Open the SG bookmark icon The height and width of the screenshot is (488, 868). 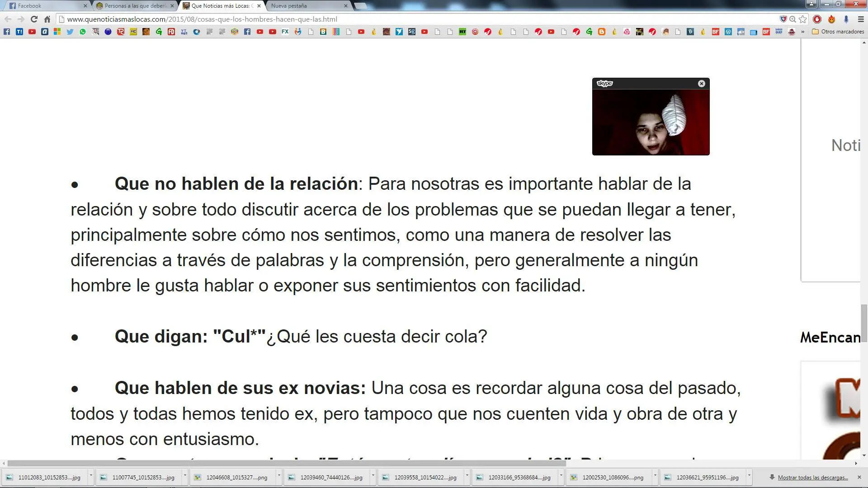[x=412, y=32]
